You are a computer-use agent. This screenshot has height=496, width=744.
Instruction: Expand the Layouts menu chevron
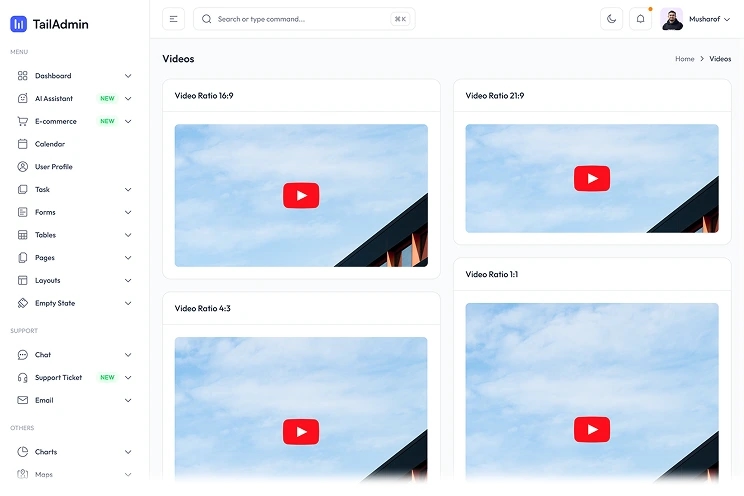[128, 281]
